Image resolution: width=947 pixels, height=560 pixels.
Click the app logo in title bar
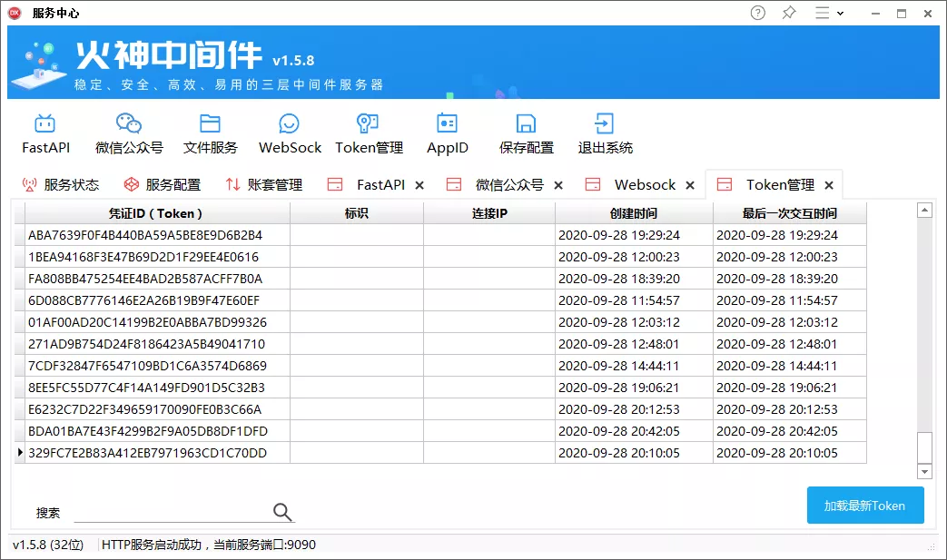[15, 13]
